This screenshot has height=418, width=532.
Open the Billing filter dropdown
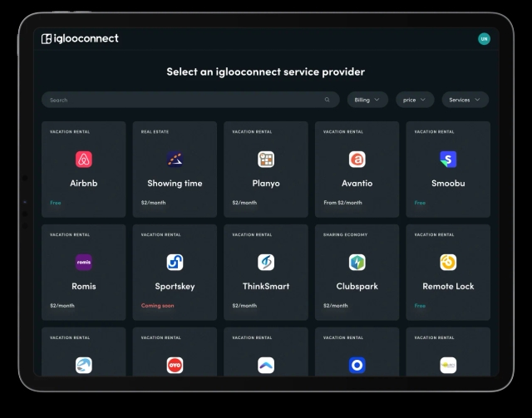(x=367, y=100)
